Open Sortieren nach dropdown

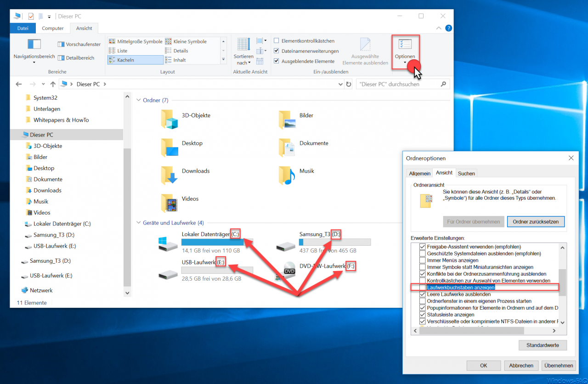click(x=243, y=51)
